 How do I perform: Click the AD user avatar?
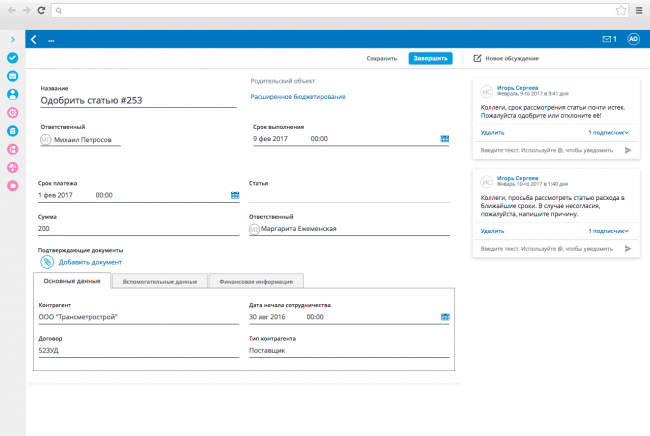[x=633, y=40]
